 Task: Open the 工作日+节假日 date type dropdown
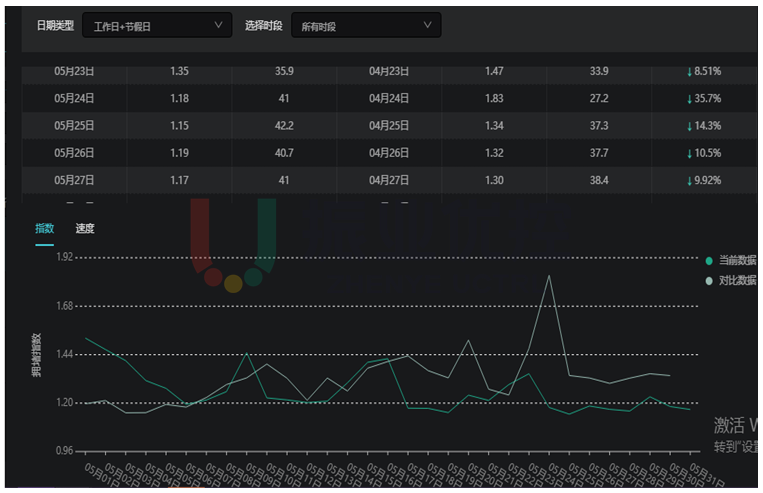(x=156, y=26)
